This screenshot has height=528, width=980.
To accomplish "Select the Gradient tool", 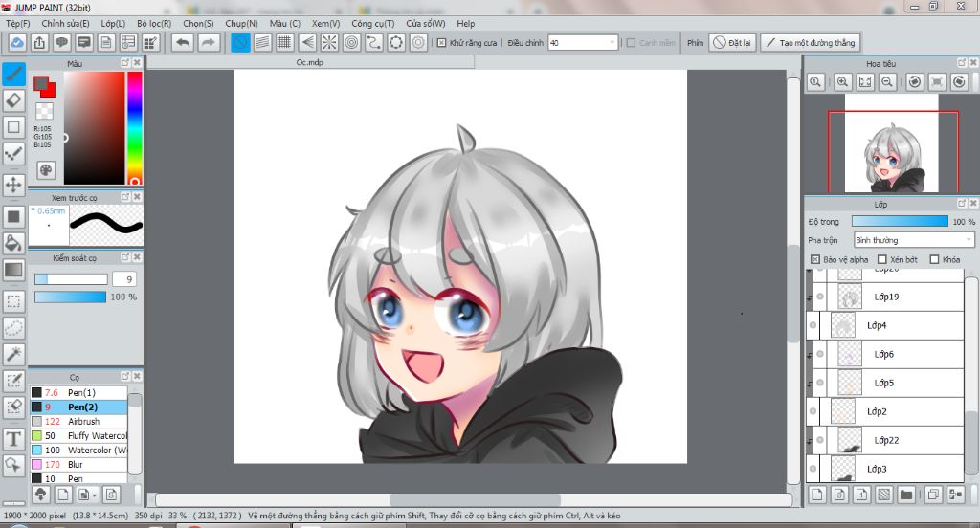I will pos(13,270).
